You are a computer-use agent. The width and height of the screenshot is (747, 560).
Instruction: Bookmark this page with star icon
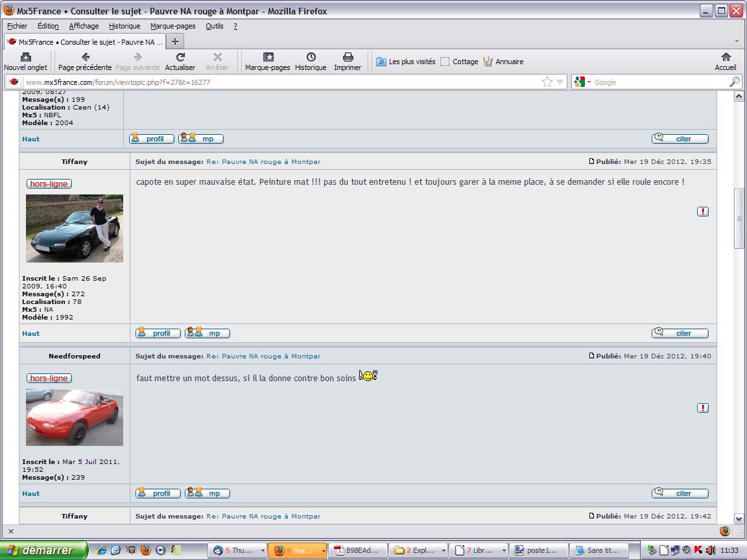pyautogui.click(x=547, y=82)
